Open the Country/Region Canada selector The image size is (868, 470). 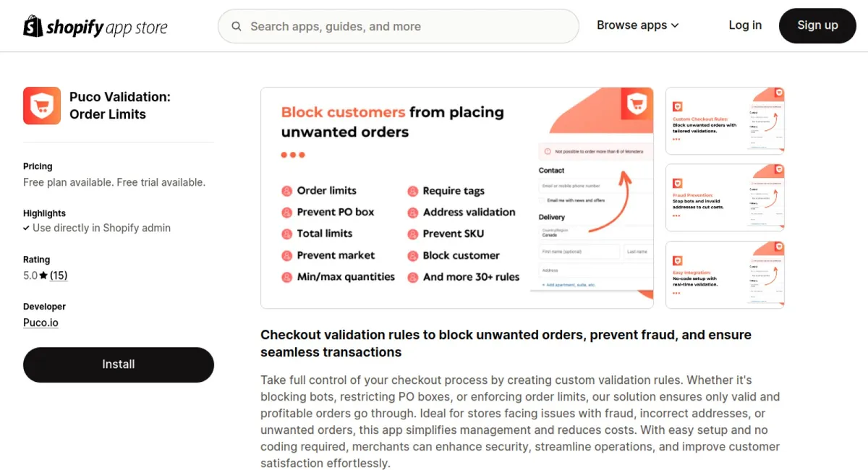point(595,232)
